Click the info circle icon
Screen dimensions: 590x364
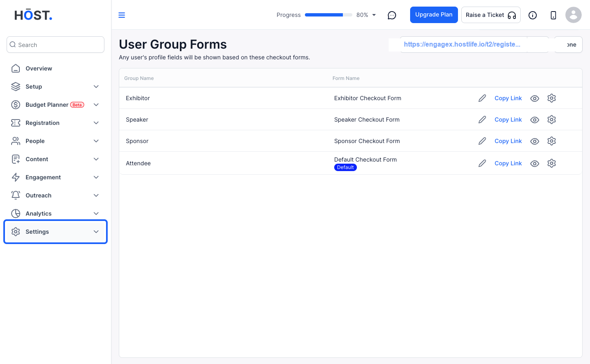[x=533, y=15]
